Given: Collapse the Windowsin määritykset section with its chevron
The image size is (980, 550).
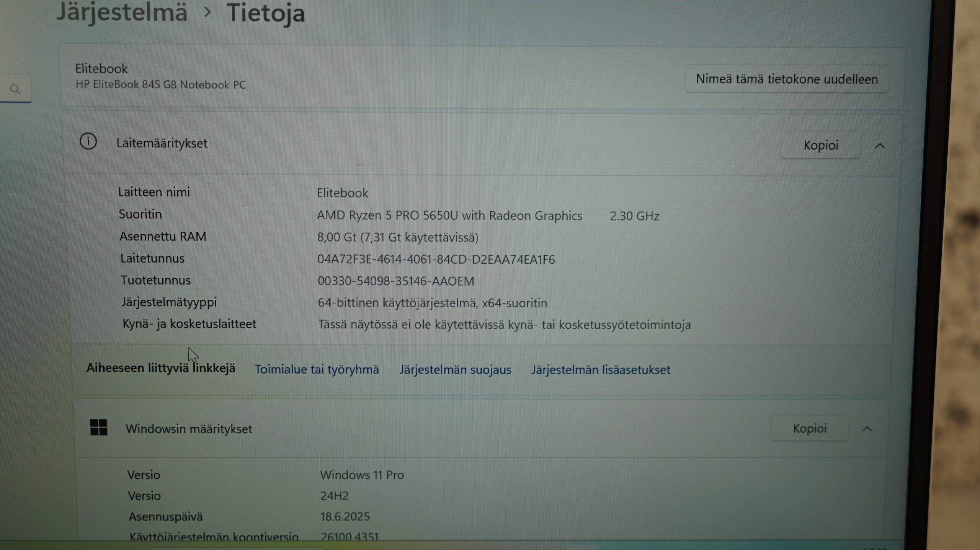Looking at the screenshot, I should point(867,429).
